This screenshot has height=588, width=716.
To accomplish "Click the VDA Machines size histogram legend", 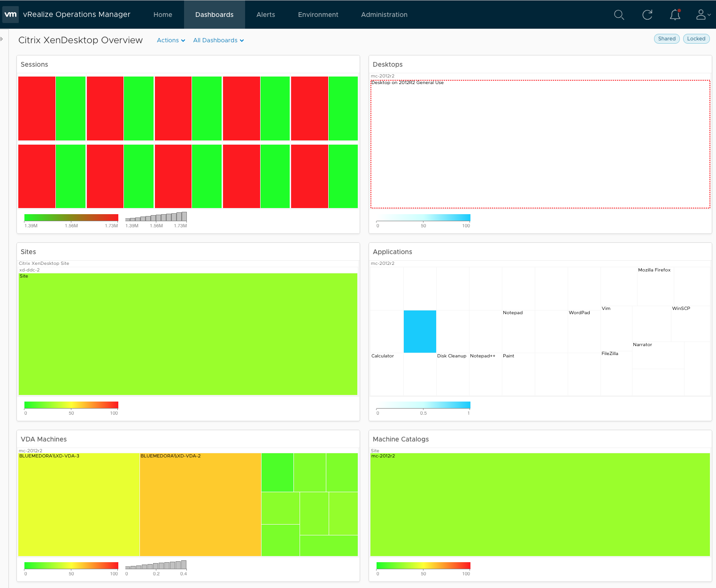I will click(x=156, y=565).
